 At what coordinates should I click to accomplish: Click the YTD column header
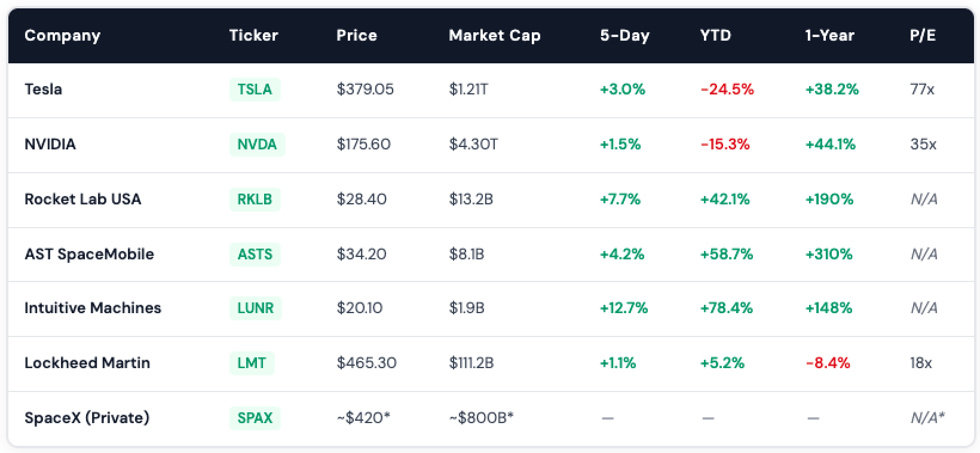(x=715, y=36)
